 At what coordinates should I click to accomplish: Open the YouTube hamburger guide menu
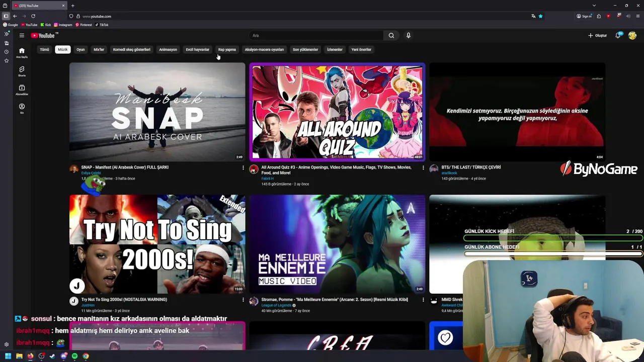(x=22, y=35)
